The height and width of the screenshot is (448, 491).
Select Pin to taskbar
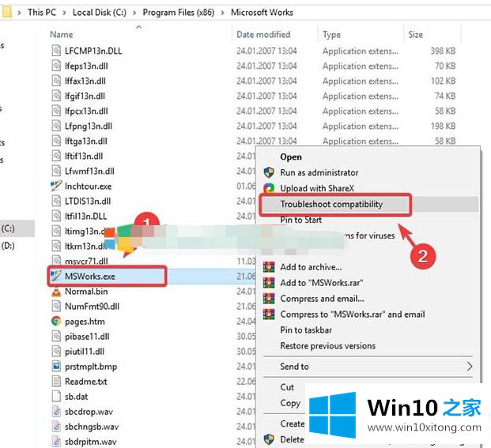(306, 329)
